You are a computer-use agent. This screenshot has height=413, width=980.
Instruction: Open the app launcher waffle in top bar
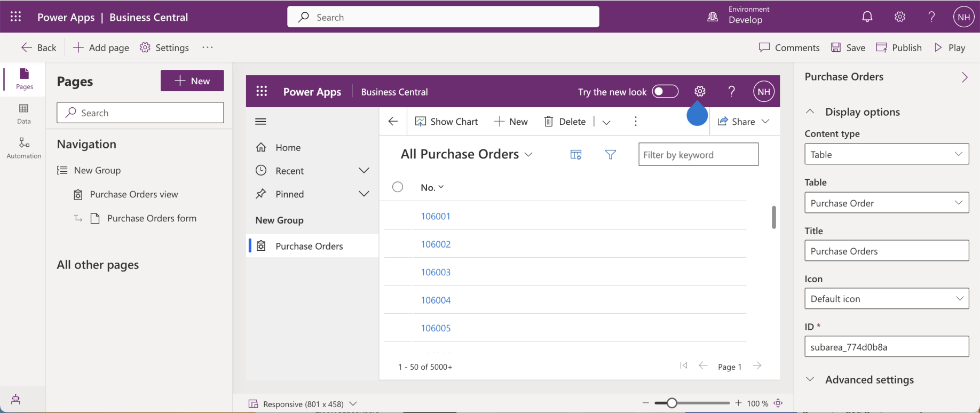click(16, 17)
